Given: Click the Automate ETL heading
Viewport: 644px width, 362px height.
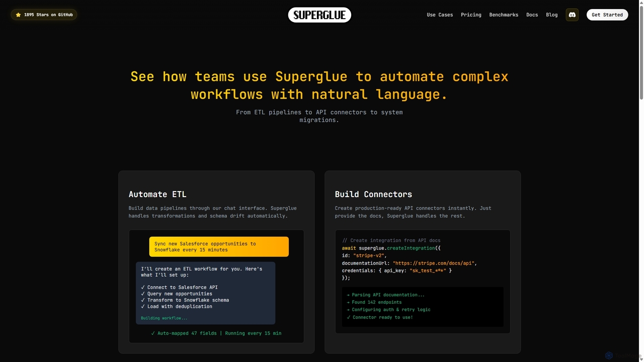Looking at the screenshot, I should [157, 194].
